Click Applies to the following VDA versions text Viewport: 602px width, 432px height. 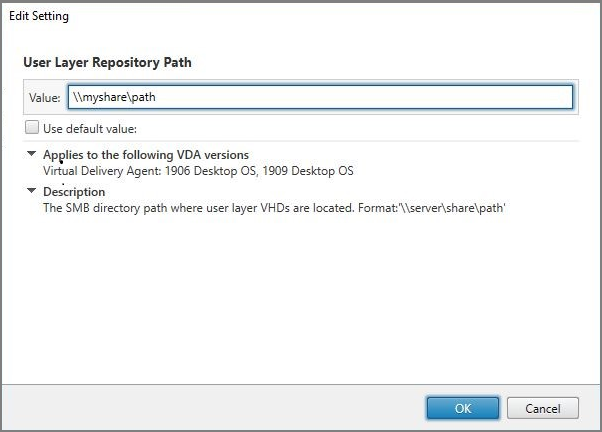click(x=146, y=155)
